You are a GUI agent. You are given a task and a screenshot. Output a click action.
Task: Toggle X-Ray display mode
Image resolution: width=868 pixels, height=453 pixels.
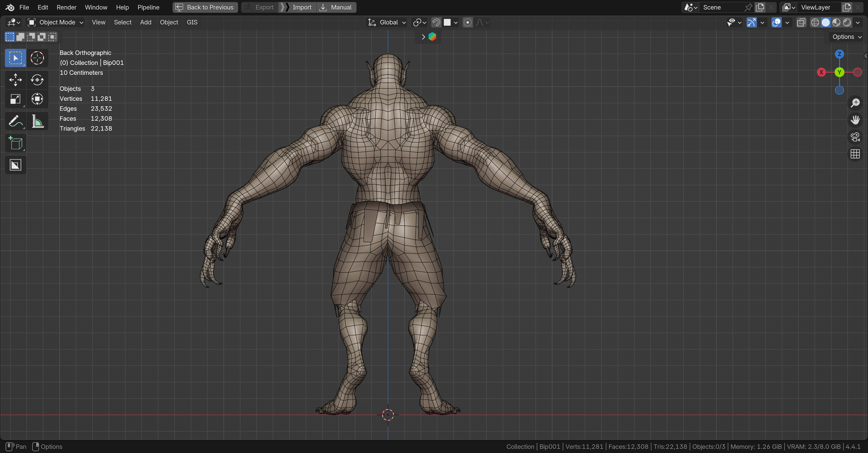(x=801, y=23)
